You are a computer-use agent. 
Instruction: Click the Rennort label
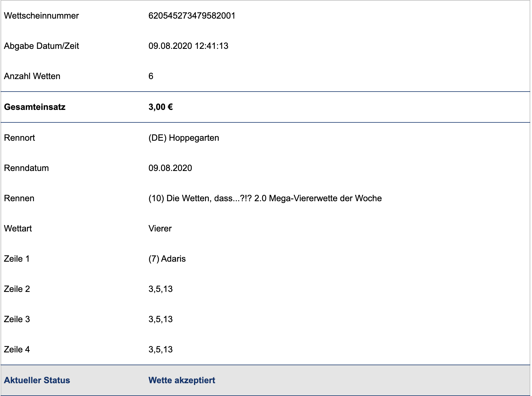pyautogui.click(x=19, y=138)
